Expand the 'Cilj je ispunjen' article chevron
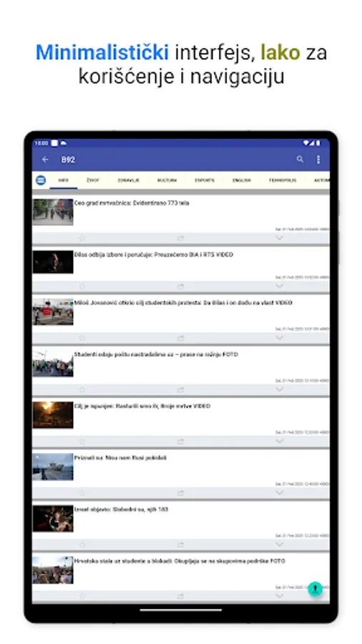The width and height of the screenshot is (362, 644). click(279, 441)
